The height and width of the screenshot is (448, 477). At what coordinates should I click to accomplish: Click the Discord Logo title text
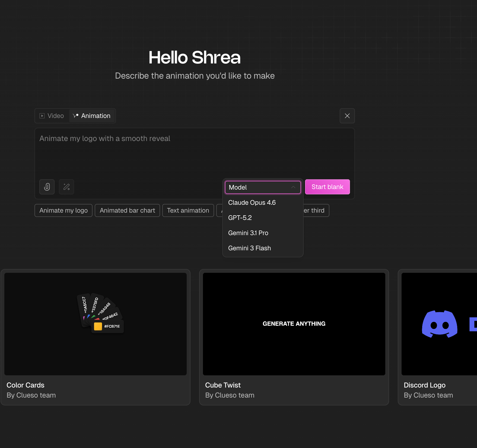(425, 385)
